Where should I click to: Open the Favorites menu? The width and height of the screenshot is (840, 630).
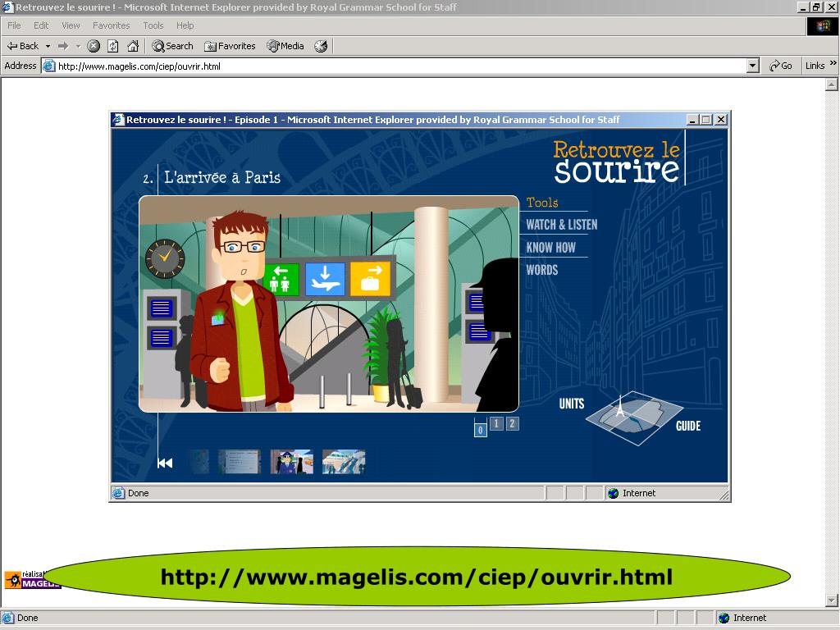click(111, 25)
